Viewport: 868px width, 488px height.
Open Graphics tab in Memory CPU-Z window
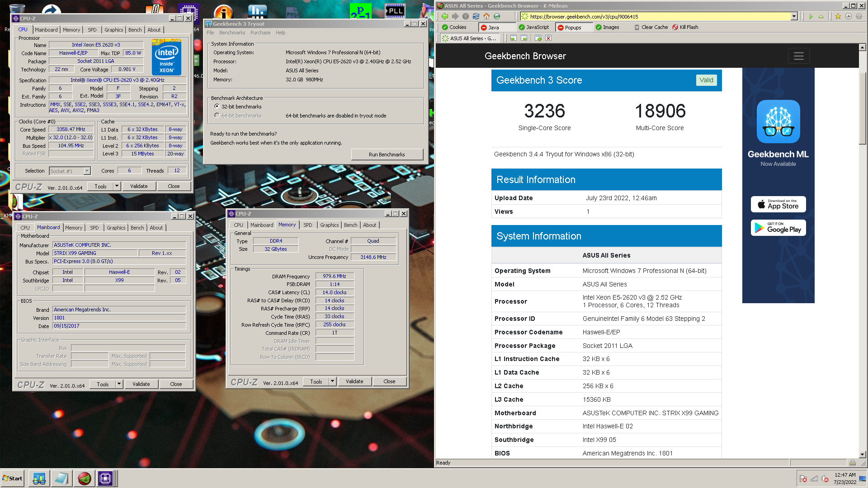tap(329, 225)
